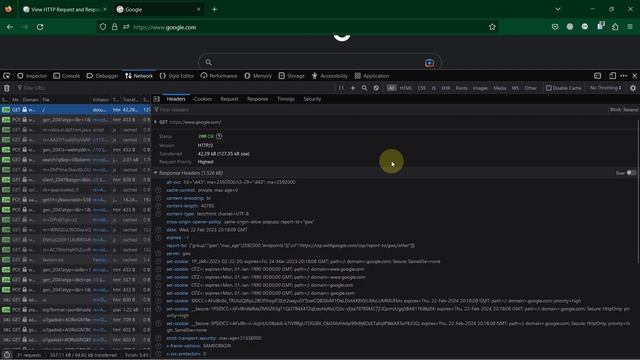The height and width of the screenshot is (360, 640).
Task: Sort requests by the Transferred column header
Action: click(131, 100)
